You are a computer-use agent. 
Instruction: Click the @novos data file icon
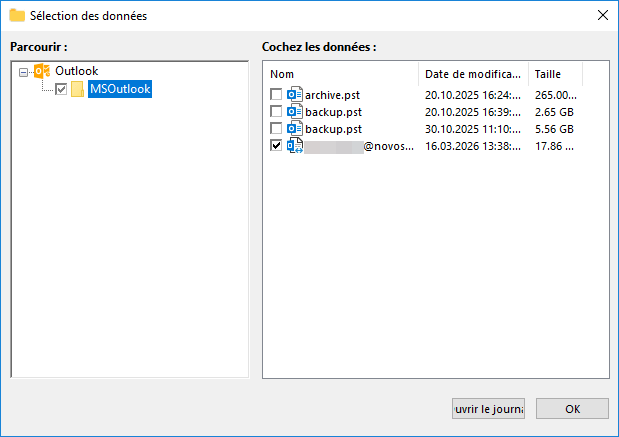295,146
